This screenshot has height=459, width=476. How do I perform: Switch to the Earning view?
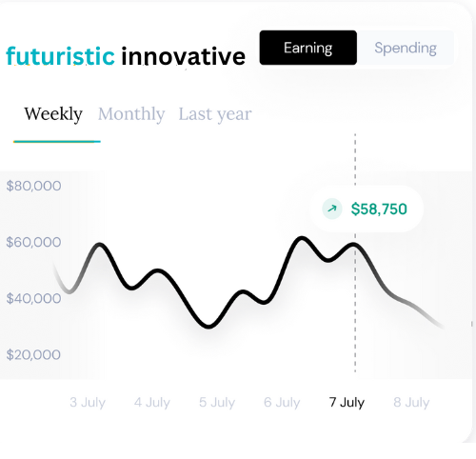308,48
